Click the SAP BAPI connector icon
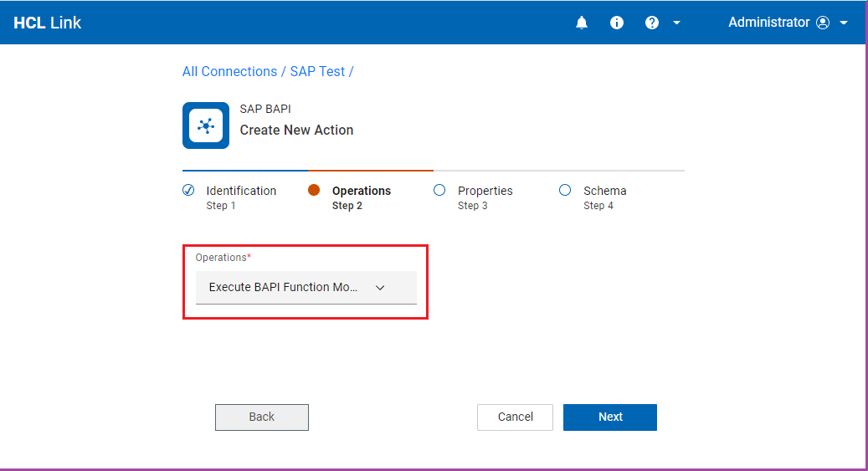This screenshot has height=471, width=868. pyautogui.click(x=206, y=125)
